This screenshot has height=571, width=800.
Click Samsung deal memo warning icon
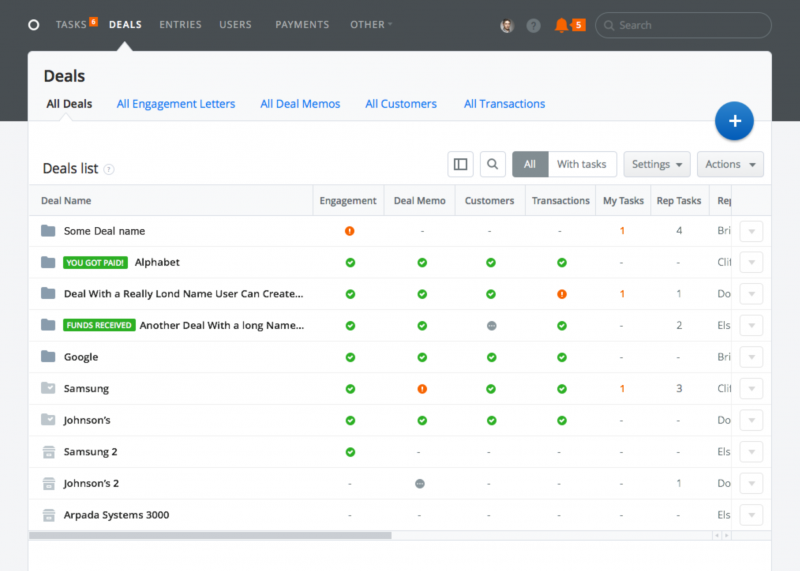[x=422, y=389]
